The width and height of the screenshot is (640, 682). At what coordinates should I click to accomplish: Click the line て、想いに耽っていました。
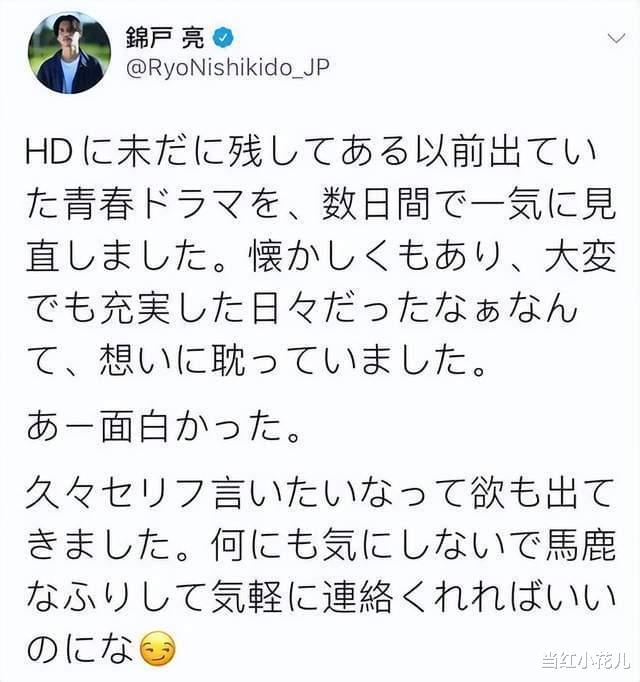click(x=256, y=361)
